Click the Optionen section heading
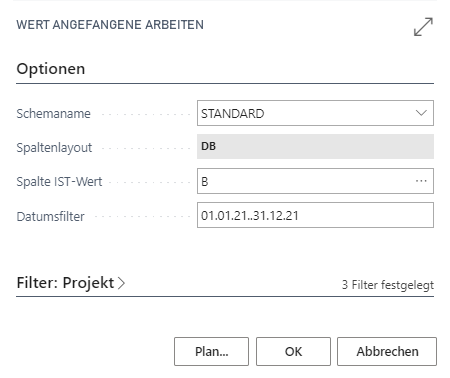This screenshot has height=378, width=450. (51, 69)
